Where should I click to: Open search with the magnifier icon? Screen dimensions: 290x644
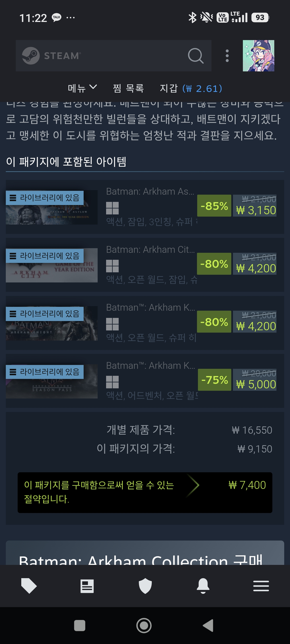pyautogui.click(x=196, y=55)
